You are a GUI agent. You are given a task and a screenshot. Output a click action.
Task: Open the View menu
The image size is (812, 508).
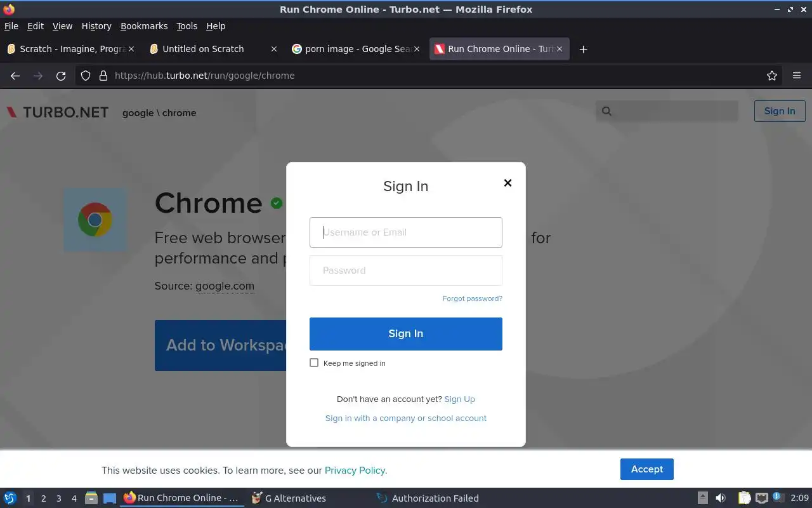[x=62, y=26]
